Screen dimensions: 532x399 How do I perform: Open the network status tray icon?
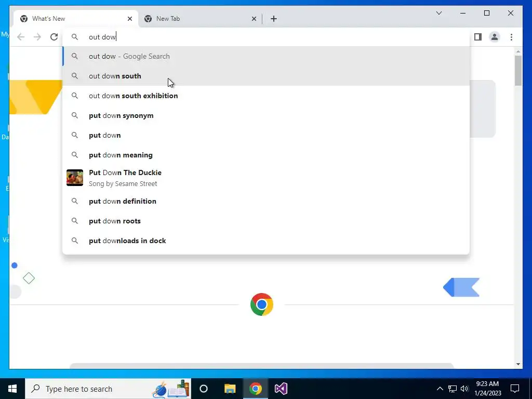453,389
